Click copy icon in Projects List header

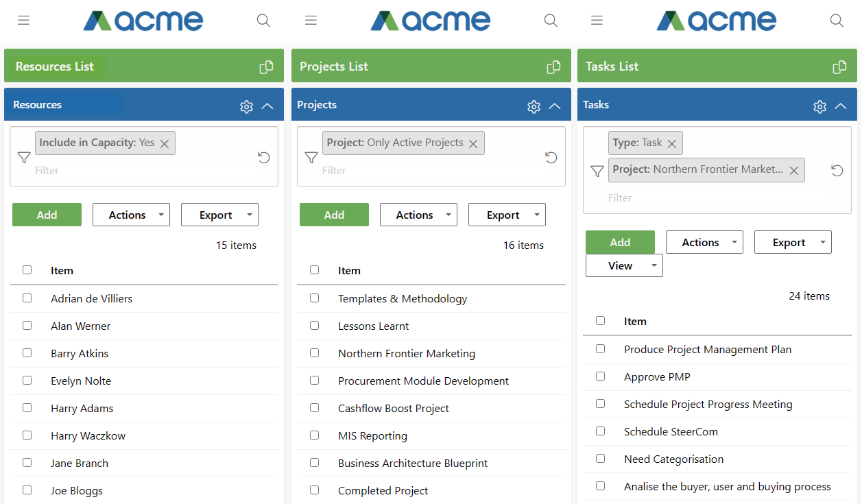(x=553, y=67)
